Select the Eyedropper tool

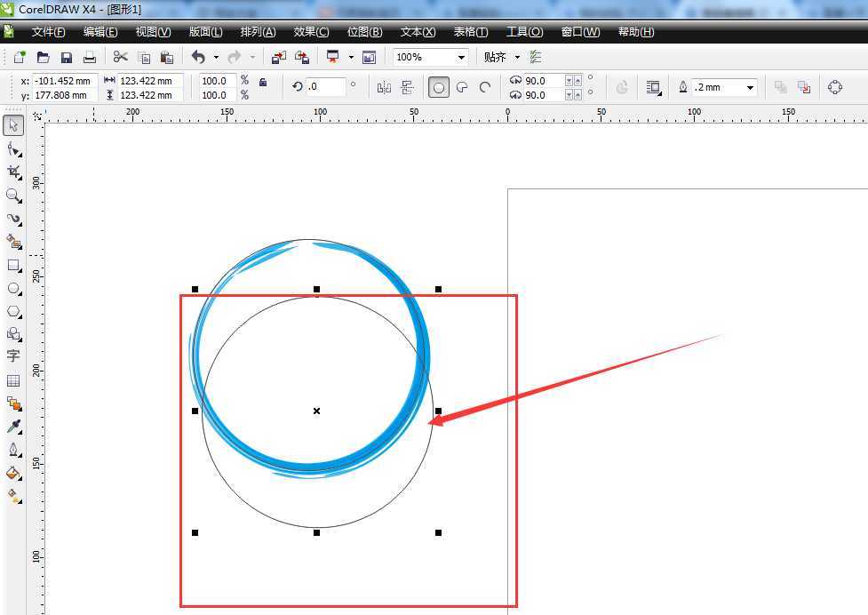pos(13,427)
